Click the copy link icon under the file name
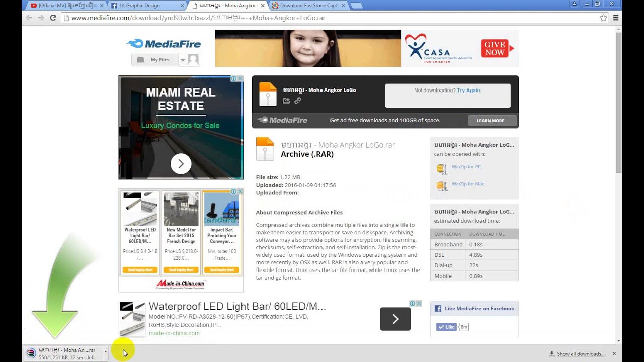The height and width of the screenshot is (362, 644). click(x=298, y=101)
